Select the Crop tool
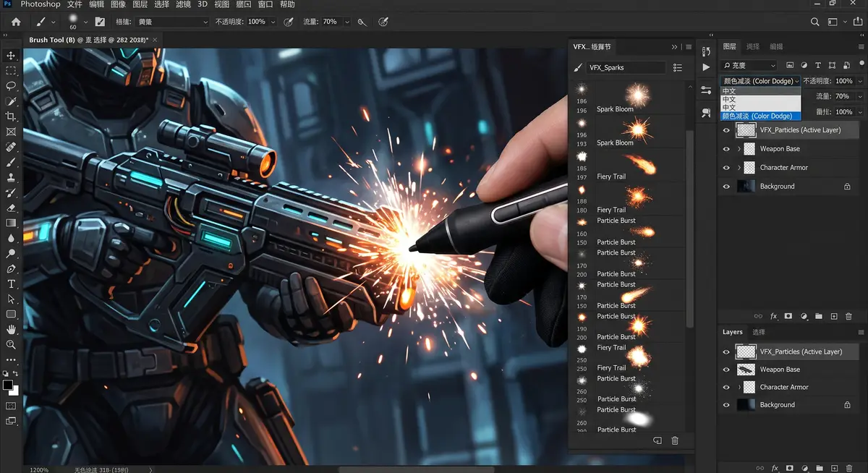Image resolution: width=868 pixels, height=473 pixels. click(11, 116)
